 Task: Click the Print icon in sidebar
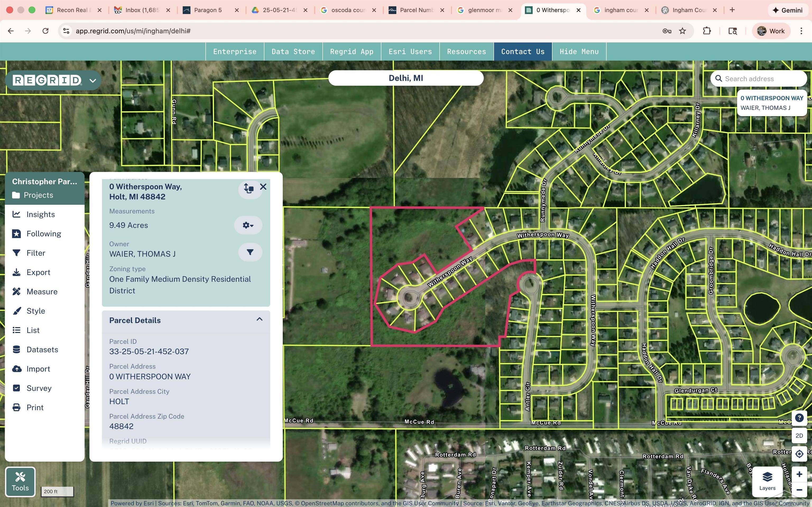[x=17, y=407]
